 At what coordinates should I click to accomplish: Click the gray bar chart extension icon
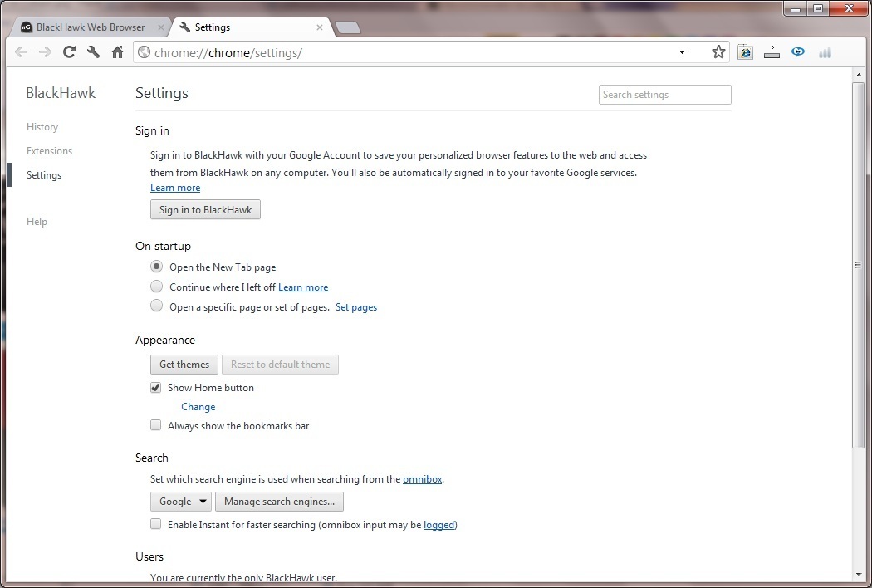[x=825, y=52]
